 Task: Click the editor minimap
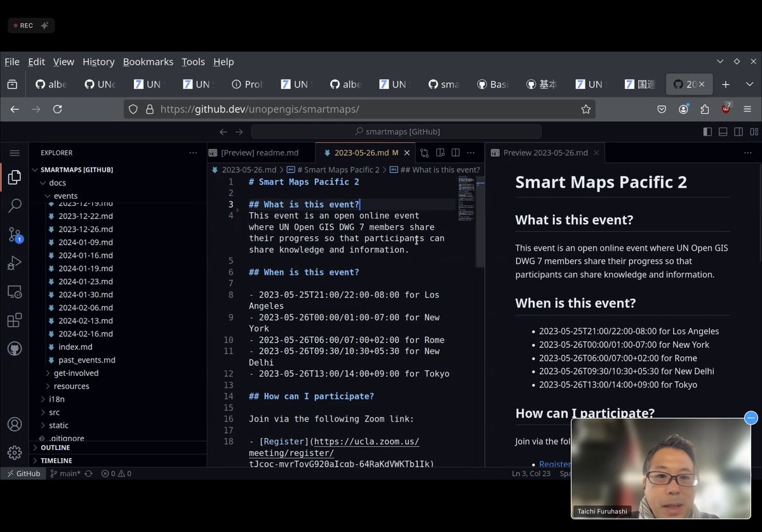465,198
